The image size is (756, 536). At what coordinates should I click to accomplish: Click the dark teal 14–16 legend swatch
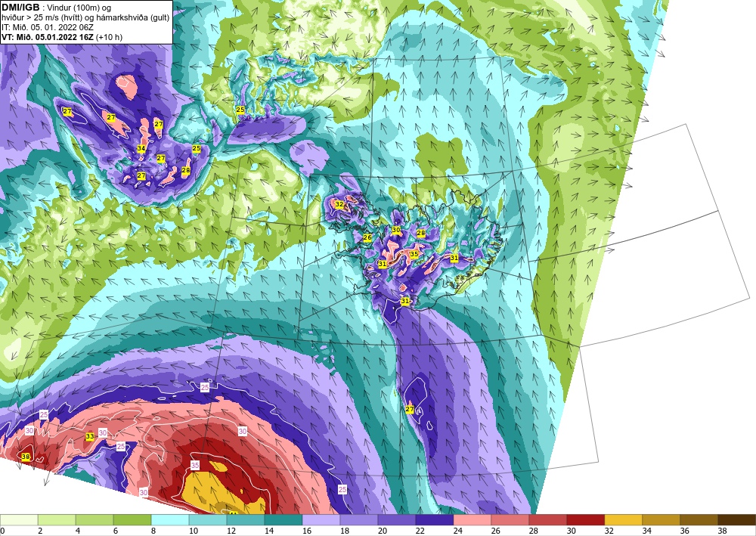[x=283, y=520]
